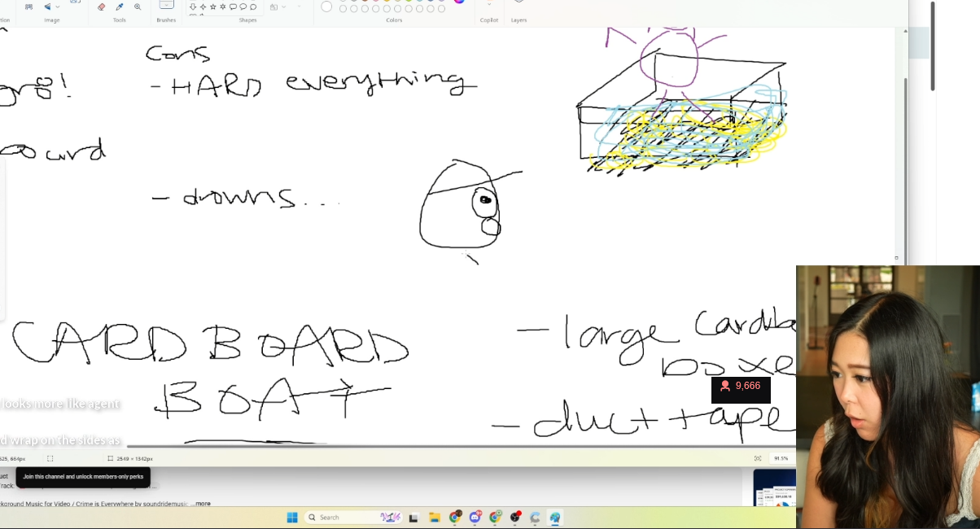
Task: Choose the oval callout shape
Action: point(243,7)
